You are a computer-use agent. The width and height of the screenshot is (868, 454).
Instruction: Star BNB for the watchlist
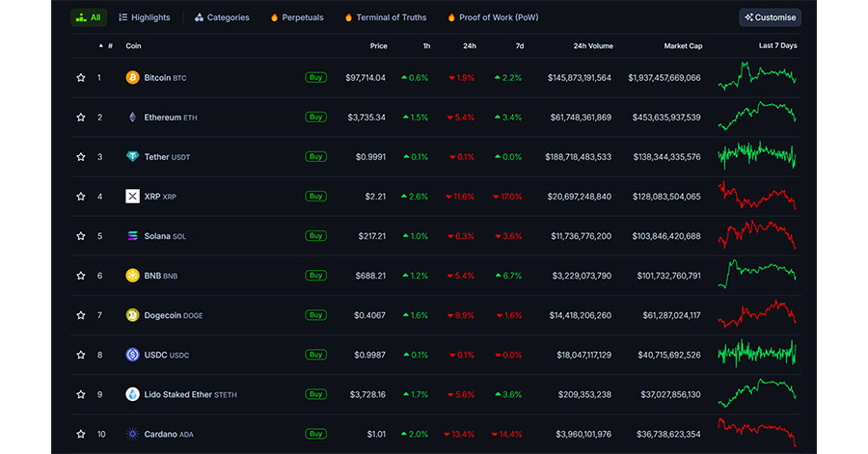pos(81,276)
